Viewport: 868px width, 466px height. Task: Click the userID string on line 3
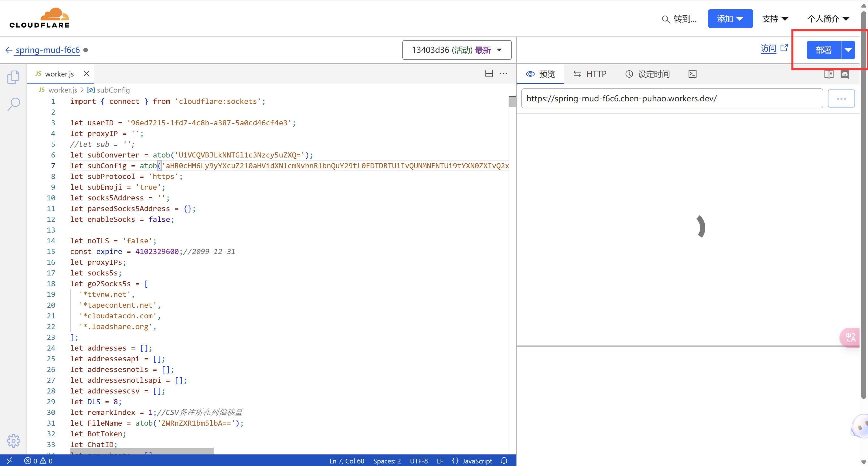[209, 123]
